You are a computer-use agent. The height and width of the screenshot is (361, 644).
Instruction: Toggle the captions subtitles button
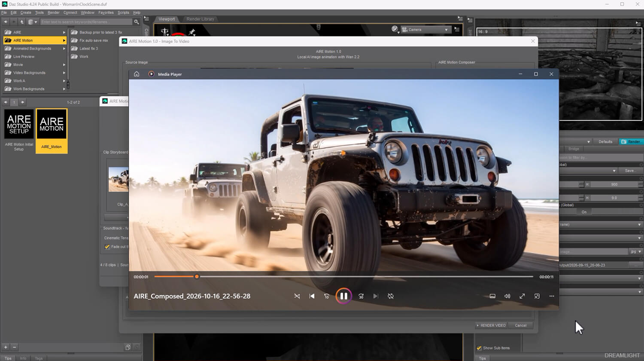coord(492,296)
